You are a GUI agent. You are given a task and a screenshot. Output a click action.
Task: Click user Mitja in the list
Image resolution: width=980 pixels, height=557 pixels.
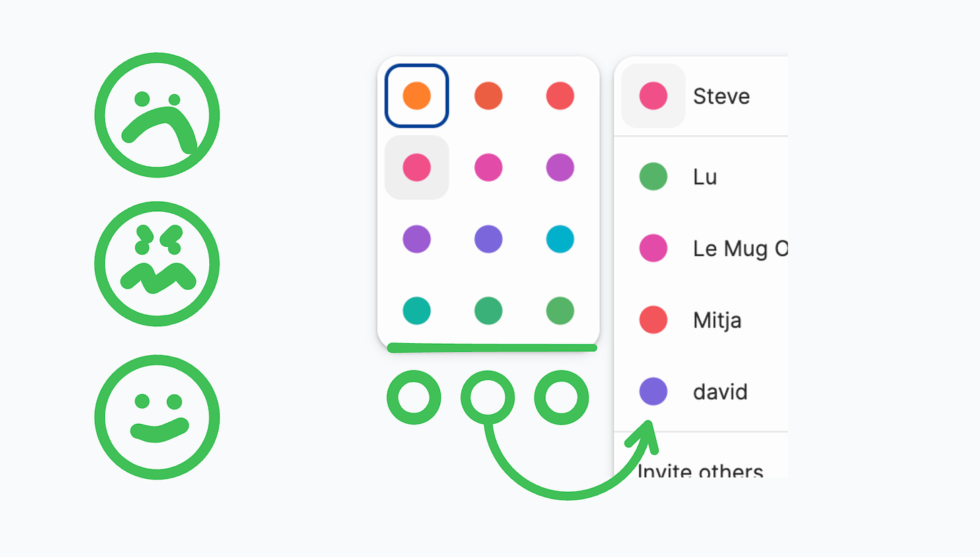(701, 320)
